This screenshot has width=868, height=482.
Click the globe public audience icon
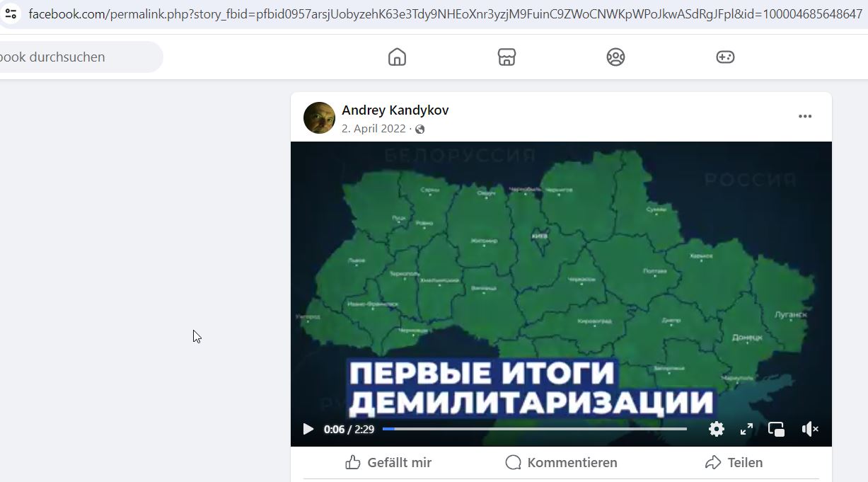click(420, 129)
